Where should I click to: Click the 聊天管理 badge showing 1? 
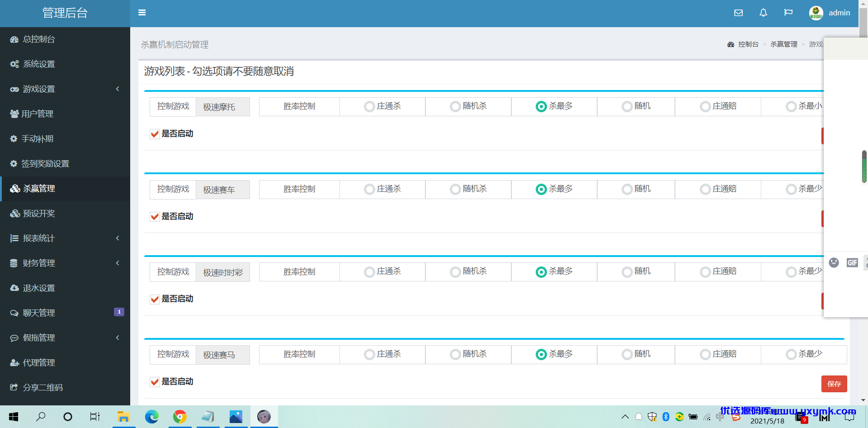pos(119,312)
